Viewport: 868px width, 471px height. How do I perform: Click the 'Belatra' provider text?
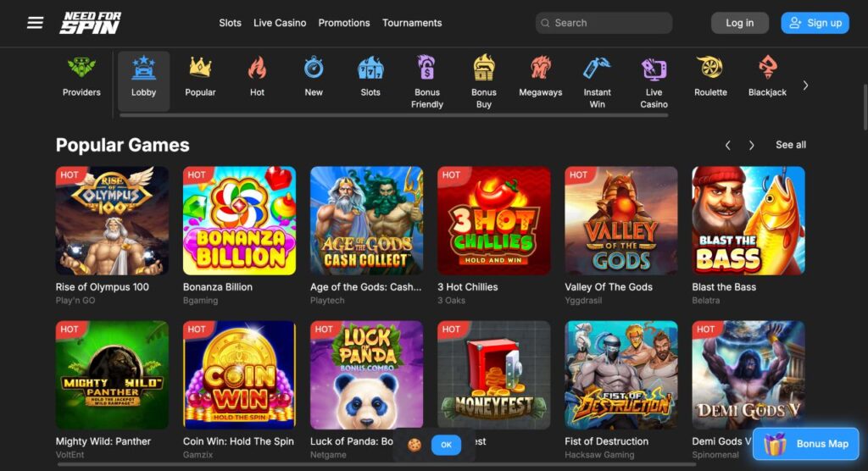[706, 301]
